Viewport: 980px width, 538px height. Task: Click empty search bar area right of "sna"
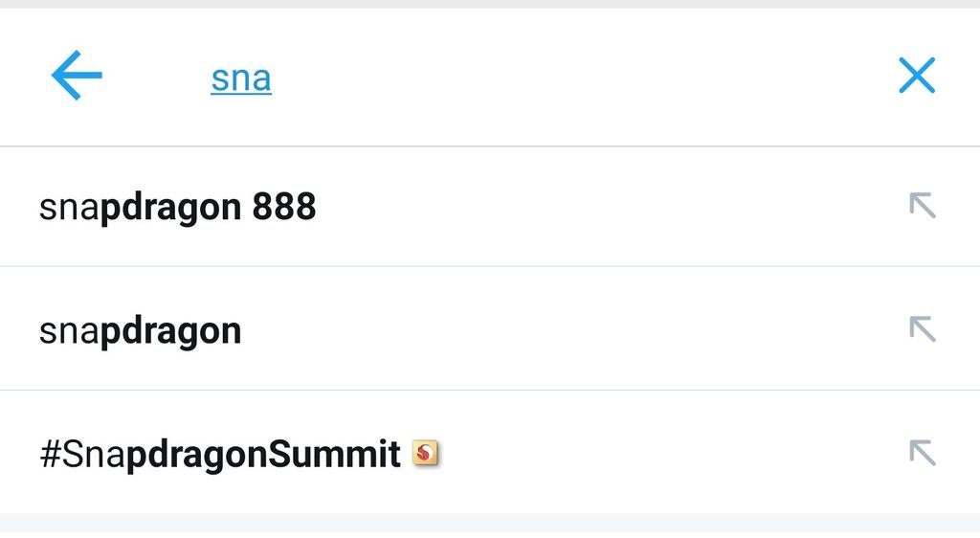[563, 78]
